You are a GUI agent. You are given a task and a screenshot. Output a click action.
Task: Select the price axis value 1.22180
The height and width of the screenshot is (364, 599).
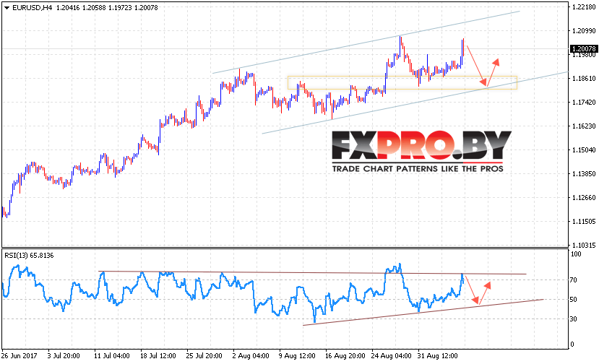(x=584, y=7)
